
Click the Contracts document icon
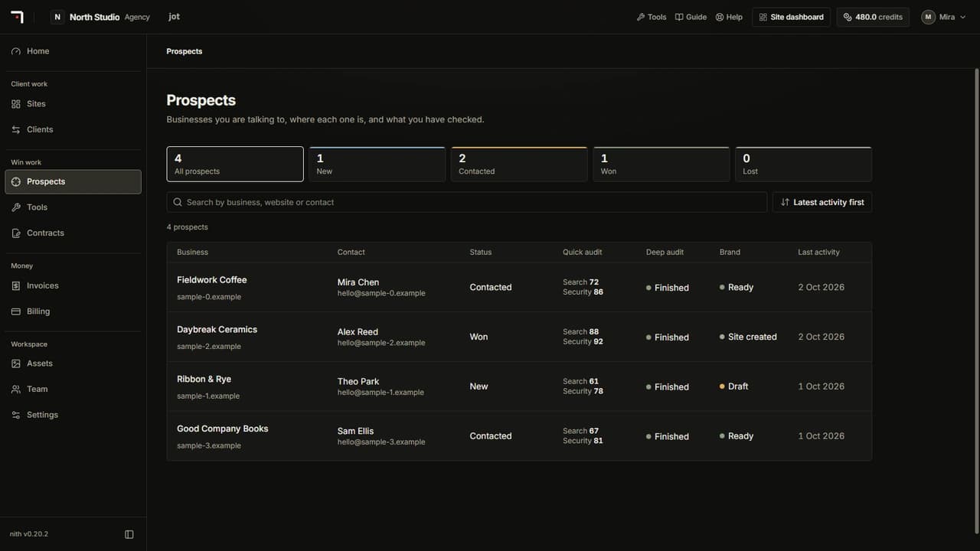coord(16,233)
